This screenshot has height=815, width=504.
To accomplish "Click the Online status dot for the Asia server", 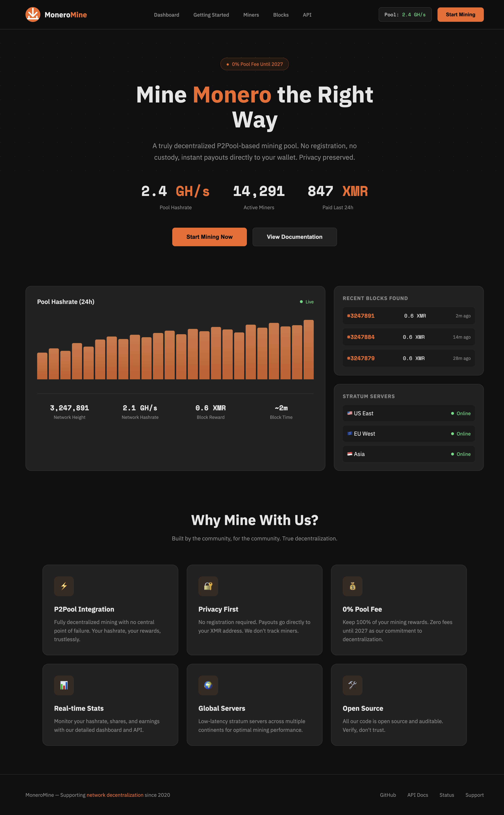I will (452, 454).
